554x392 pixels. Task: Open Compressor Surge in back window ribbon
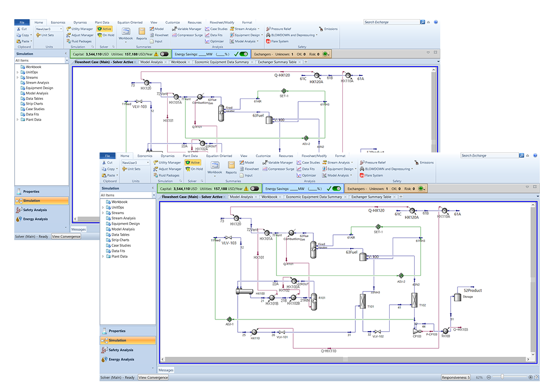[187, 35]
